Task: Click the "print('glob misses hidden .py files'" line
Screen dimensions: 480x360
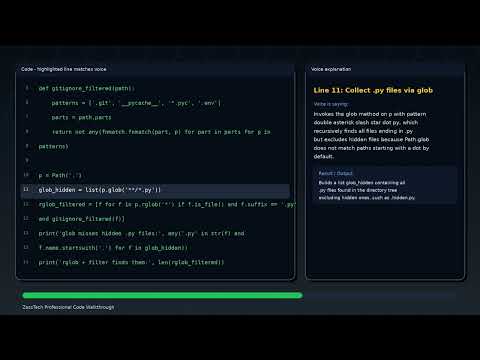Action: [x=141, y=234]
